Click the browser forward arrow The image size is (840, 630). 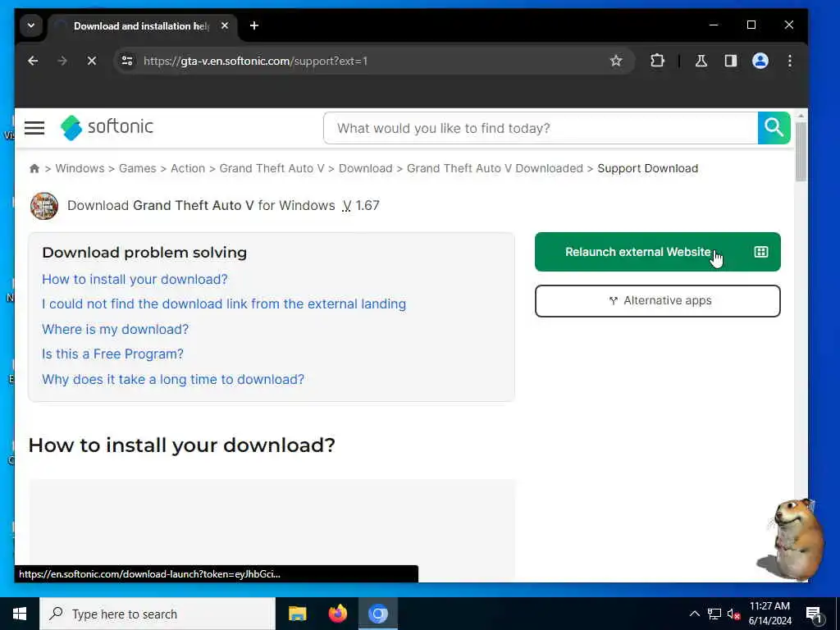62,61
